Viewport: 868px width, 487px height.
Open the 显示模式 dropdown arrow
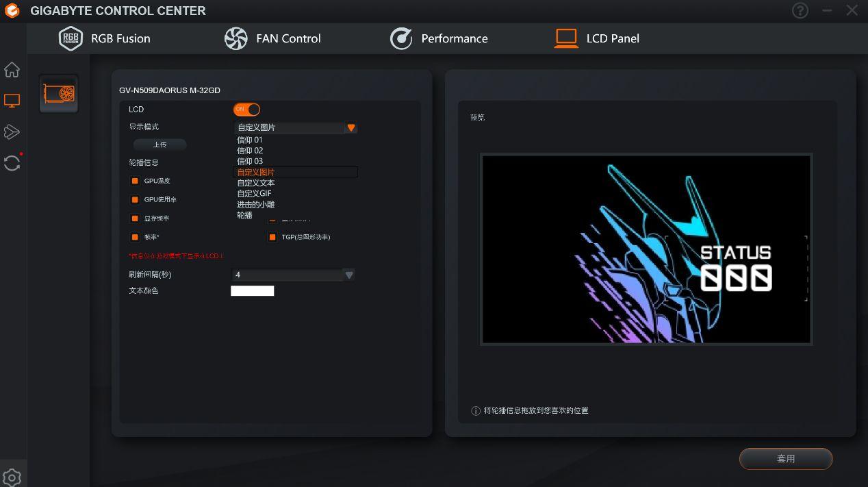(x=350, y=127)
